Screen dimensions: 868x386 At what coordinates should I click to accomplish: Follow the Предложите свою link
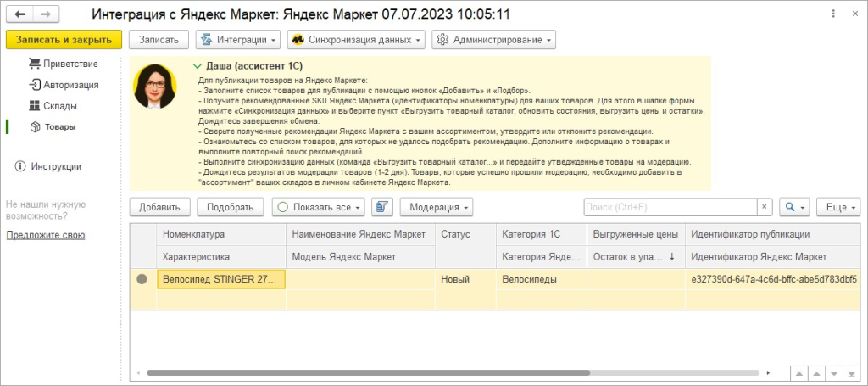click(x=46, y=235)
